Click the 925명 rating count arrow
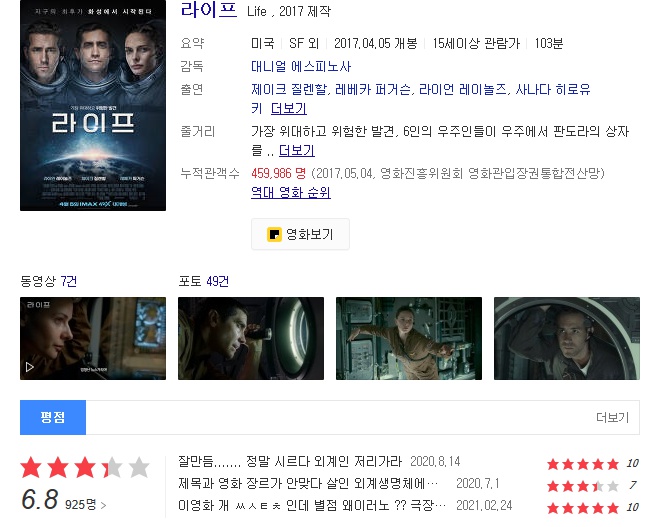 click(104, 505)
